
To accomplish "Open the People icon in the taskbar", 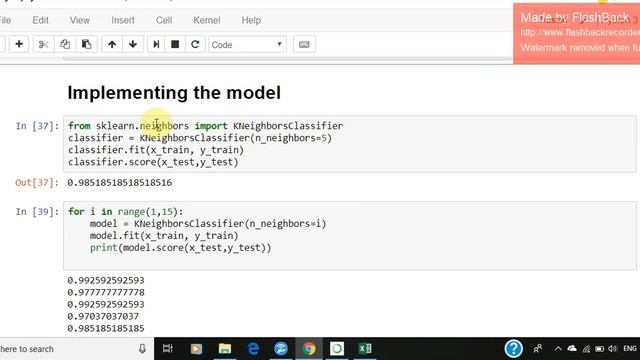I will [x=538, y=349].
